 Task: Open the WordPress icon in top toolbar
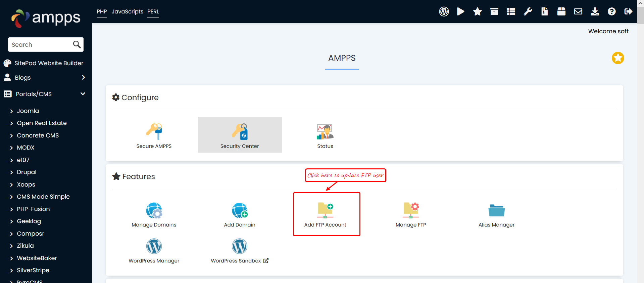click(x=444, y=12)
